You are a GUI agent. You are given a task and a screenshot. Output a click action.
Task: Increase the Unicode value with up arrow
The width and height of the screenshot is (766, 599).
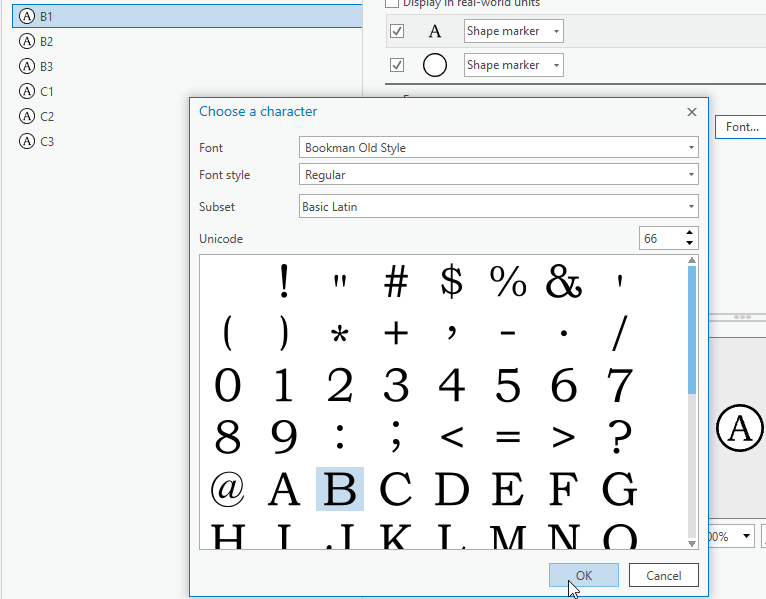[x=689, y=234]
